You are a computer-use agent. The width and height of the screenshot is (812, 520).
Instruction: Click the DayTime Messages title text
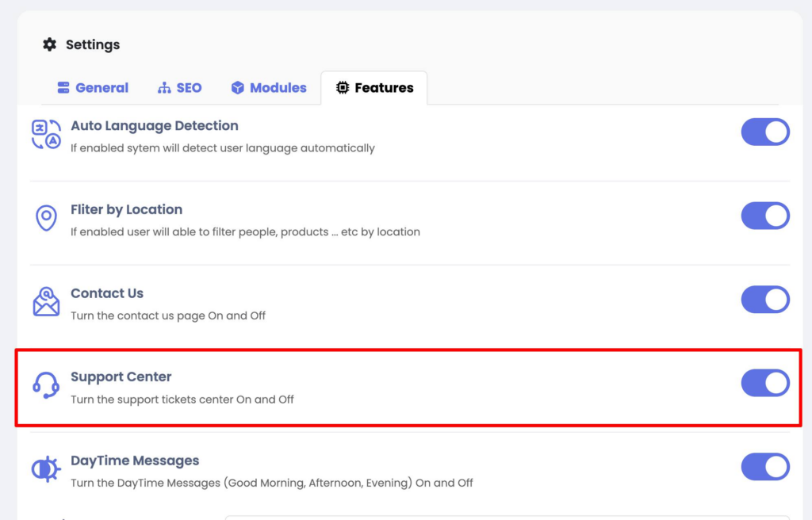click(135, 461)
